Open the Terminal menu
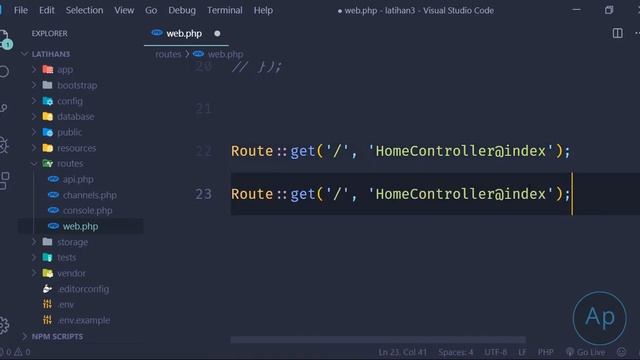The height and width of the screenshot is (360, 640). [224, 10]
